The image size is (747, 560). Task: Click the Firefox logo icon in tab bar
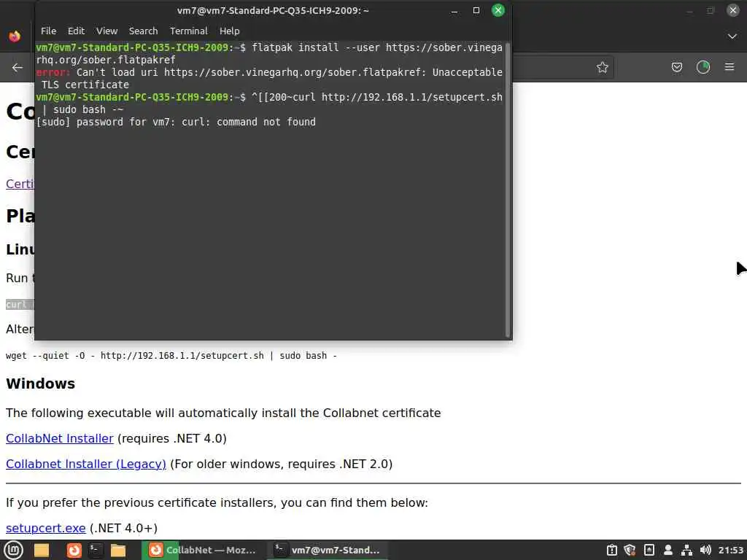(x=15, y=36)
